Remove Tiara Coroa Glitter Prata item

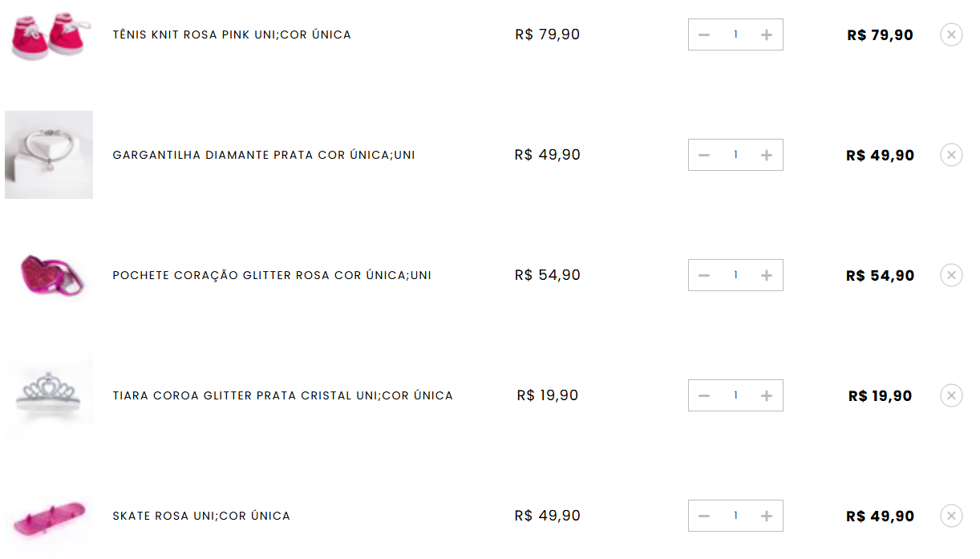[x=951, y=395]
